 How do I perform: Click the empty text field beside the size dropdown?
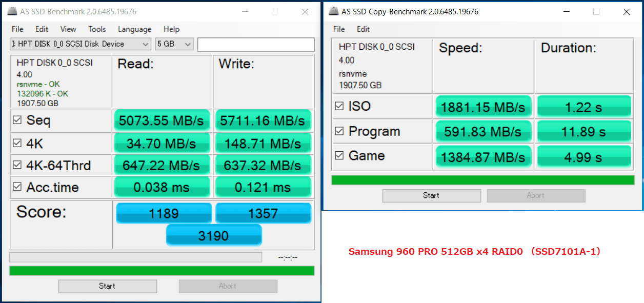[256, 45]
